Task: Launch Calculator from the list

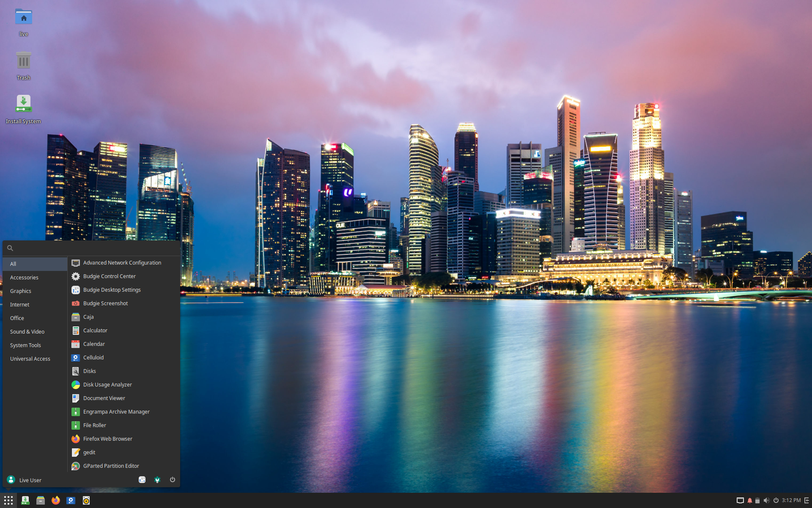Action: (123, 331)
